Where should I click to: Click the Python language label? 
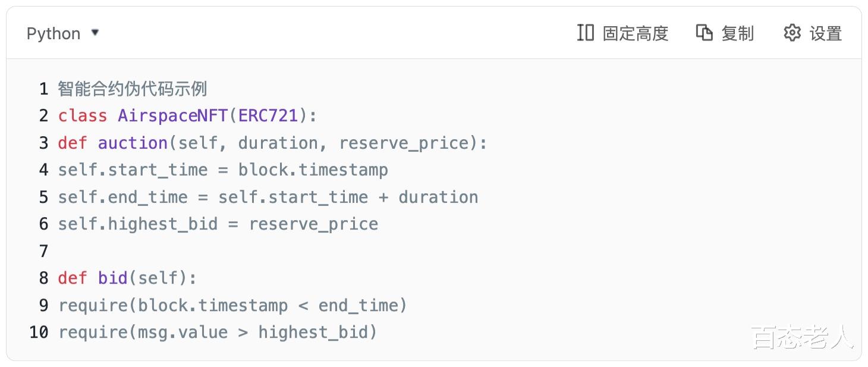pos(54,34)
